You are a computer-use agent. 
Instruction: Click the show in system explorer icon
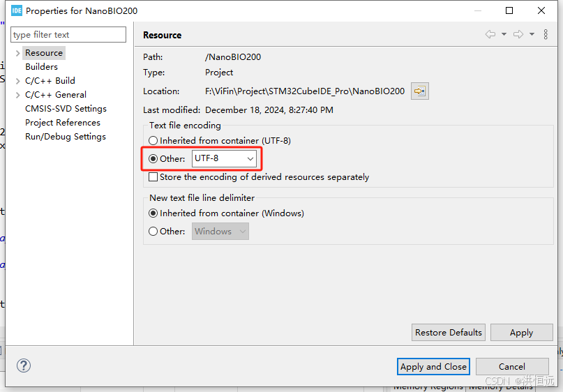(420, 91)
